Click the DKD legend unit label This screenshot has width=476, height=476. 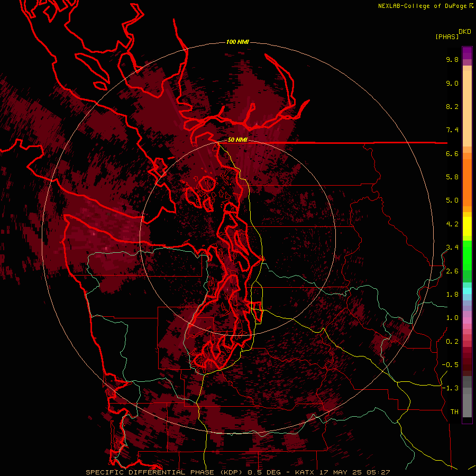coord(465,32)
